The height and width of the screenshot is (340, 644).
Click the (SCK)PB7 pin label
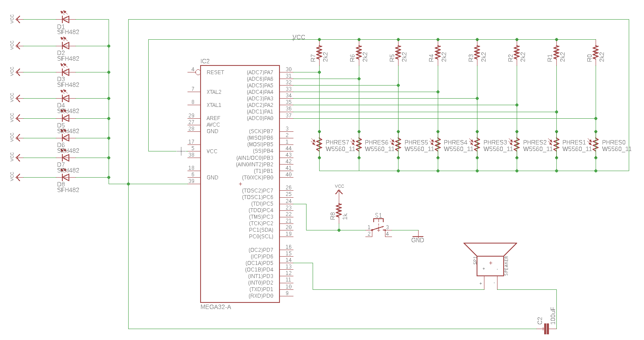(261, 131)
